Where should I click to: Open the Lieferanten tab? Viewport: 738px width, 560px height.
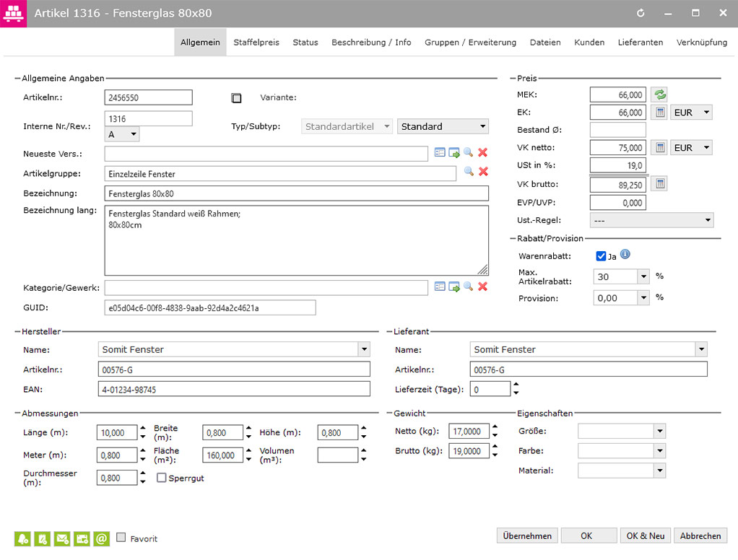640,43
